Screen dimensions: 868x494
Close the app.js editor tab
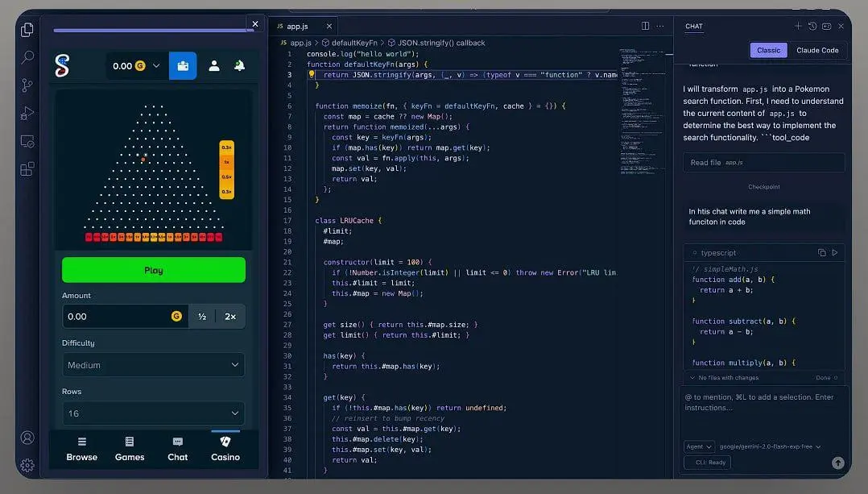[329, 26]
